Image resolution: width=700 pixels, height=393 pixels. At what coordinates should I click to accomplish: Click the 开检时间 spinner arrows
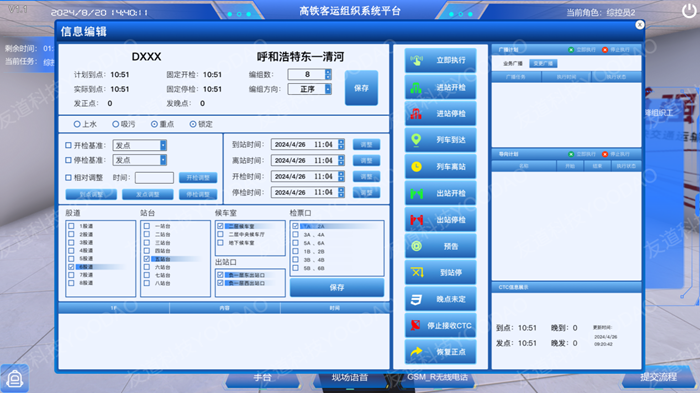(x=341, y=176)
